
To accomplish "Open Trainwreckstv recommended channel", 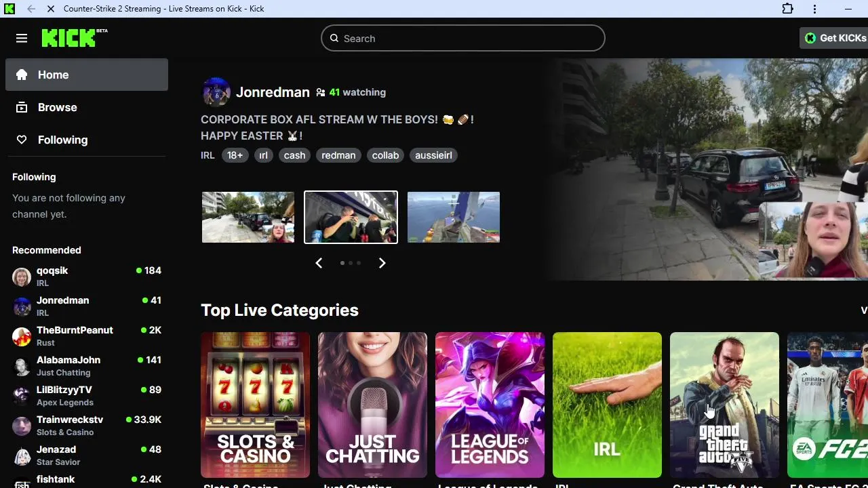I will click(87, 426).
